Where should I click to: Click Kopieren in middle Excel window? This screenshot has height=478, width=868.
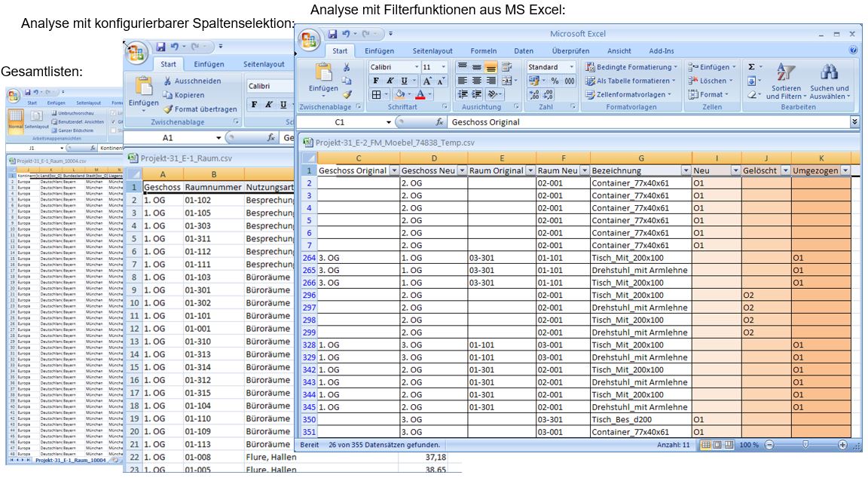click(x=184, y=95)
